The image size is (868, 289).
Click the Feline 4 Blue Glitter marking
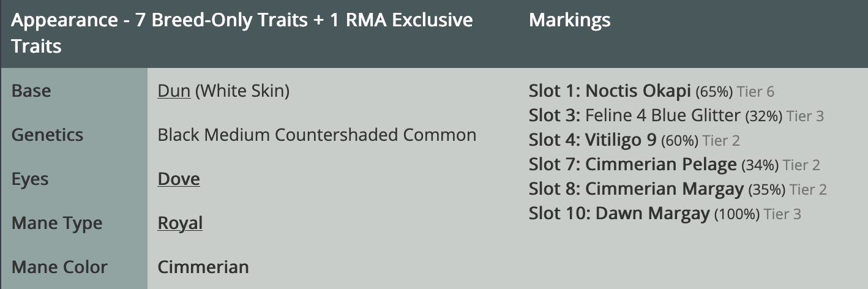[x=664, y=116]
